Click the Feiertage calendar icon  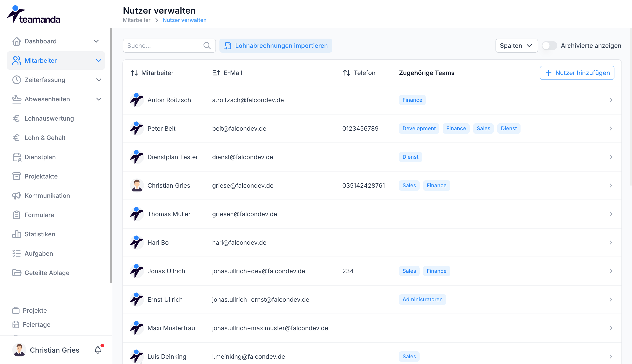16,324
